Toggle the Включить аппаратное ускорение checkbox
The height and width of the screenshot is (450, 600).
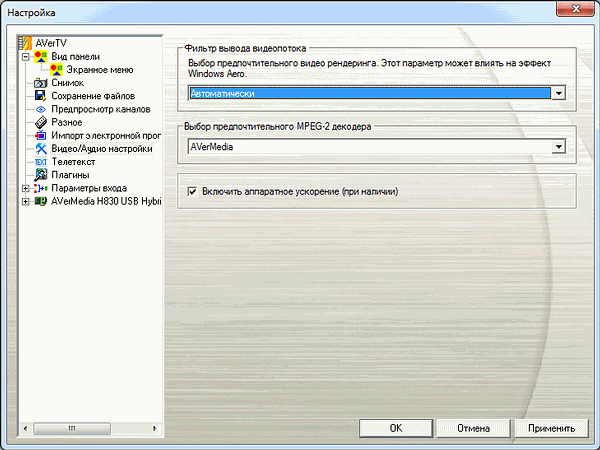pos(194,191)
